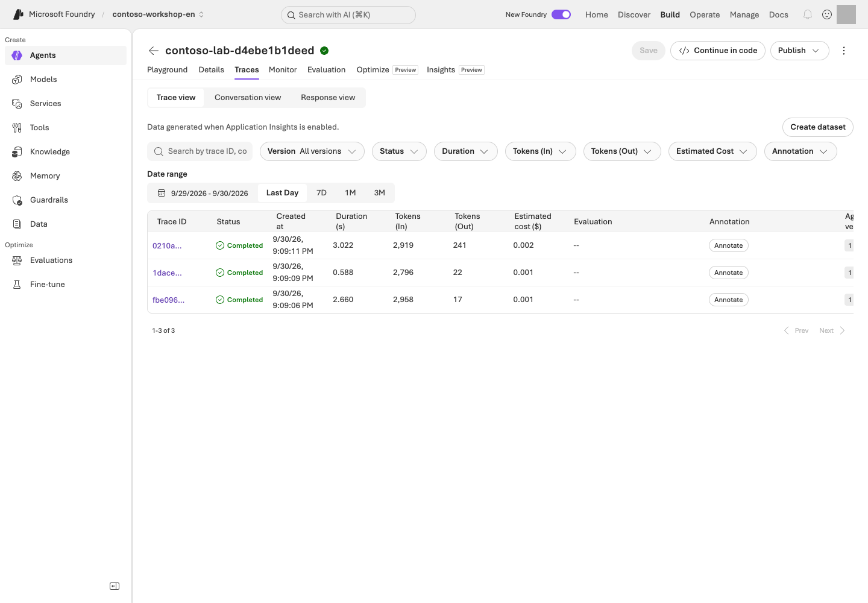
Task: Click the Create dataset button
Action: pos(818,127)
